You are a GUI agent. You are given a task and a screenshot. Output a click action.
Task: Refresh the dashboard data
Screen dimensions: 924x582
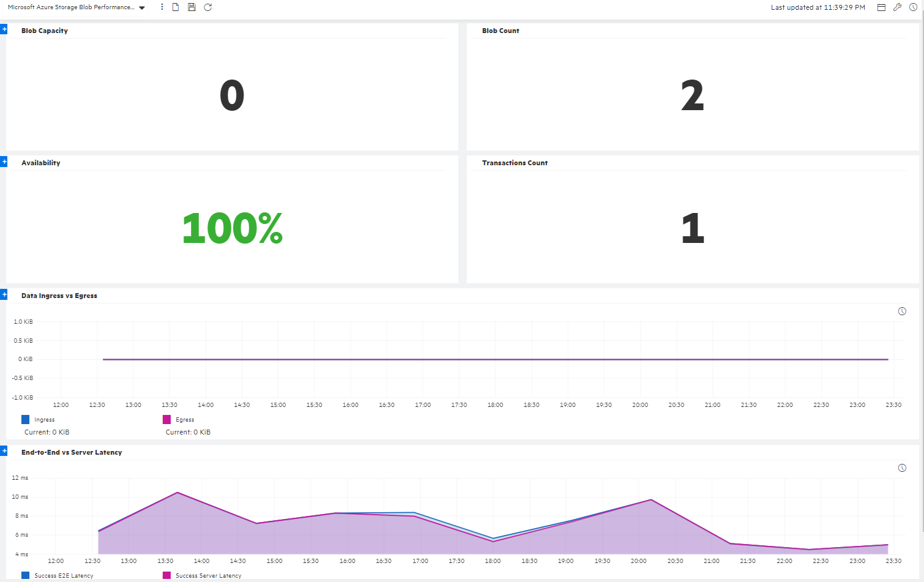(x=208, y=7)
